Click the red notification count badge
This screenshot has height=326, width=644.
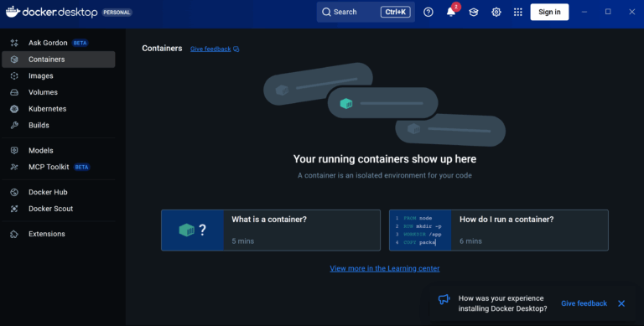(456, 7)
